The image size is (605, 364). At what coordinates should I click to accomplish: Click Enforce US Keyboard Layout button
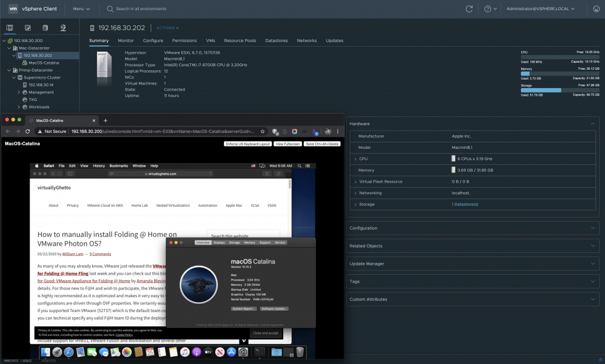tap(248, 144)
